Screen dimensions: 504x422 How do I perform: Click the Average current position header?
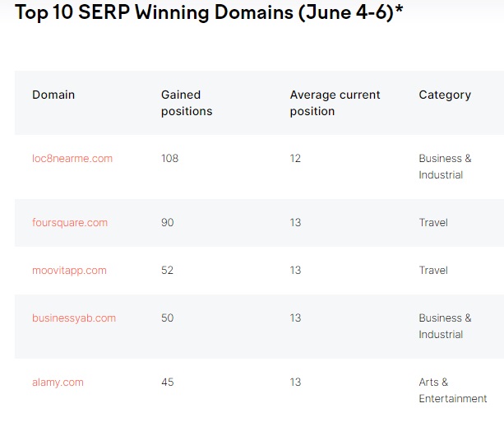pos(335,103)
